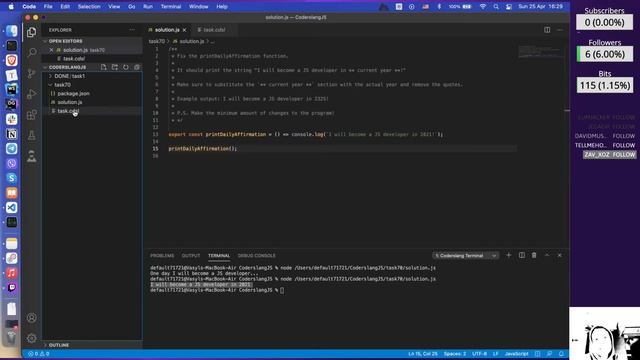This screenshot has height=360, width=640.
Task: Open the Testing flask view
Action: 31,136
